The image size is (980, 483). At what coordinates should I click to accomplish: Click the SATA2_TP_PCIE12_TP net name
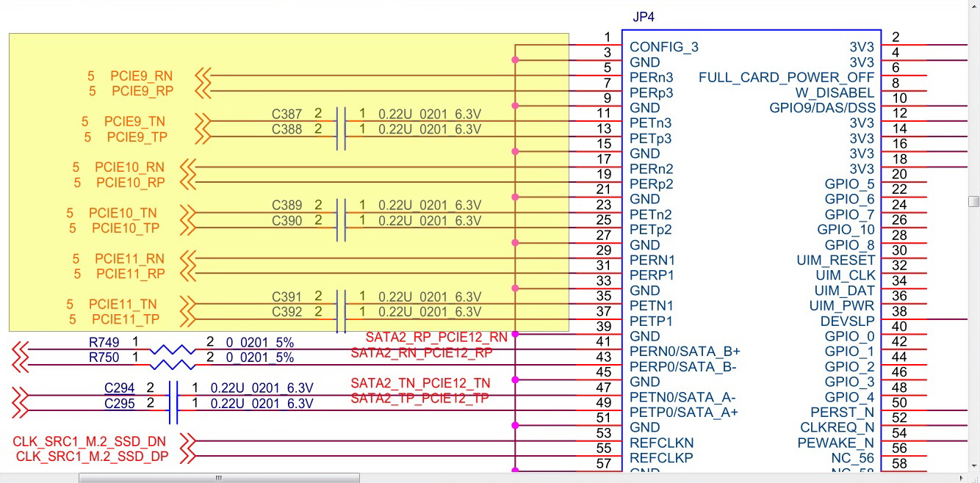419,398
